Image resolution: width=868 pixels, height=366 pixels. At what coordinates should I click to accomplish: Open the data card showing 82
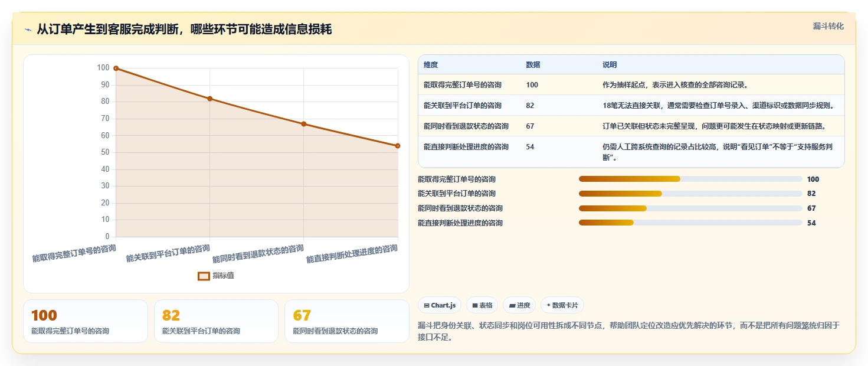216,321
